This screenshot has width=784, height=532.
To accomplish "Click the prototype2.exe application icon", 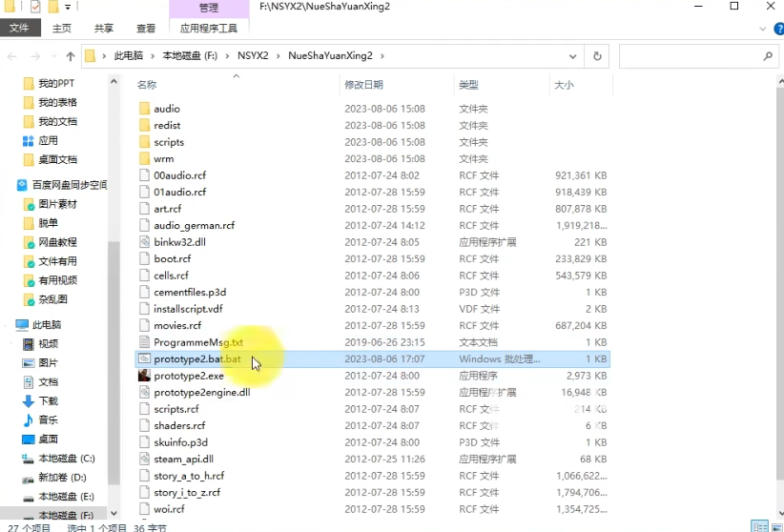I will point(144,376).
